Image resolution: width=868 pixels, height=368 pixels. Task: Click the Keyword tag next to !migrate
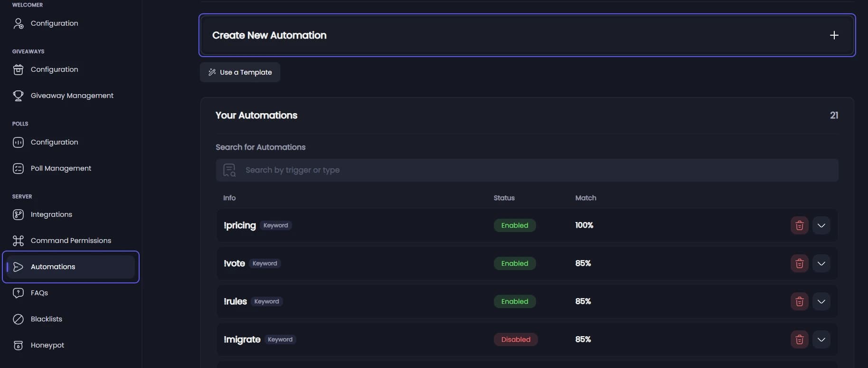click(280, 339)
